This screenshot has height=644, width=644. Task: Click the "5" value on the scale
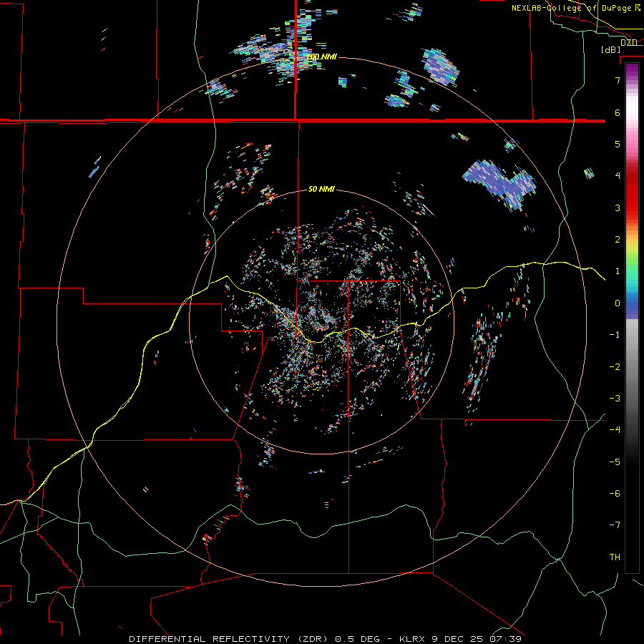(x=618, y=144)
